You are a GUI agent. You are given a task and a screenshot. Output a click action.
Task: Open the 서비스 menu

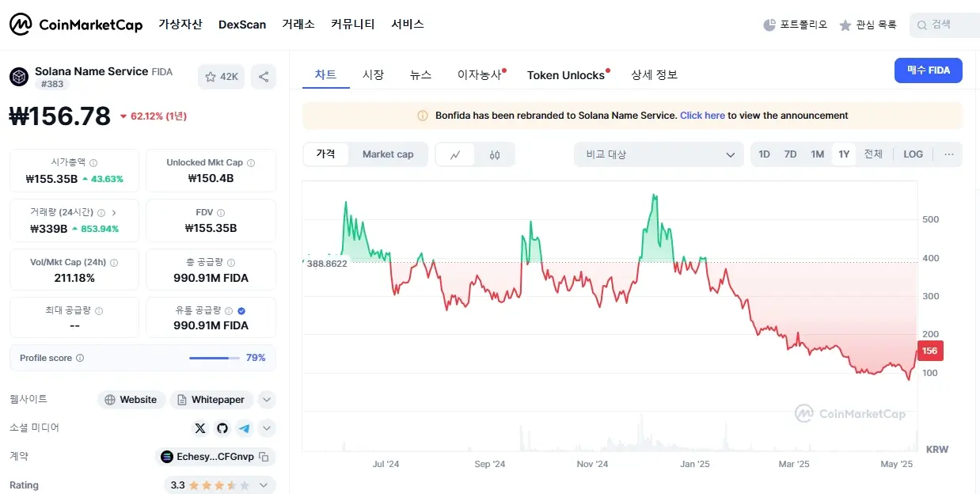pyautogui.click(x=408, y=25)
